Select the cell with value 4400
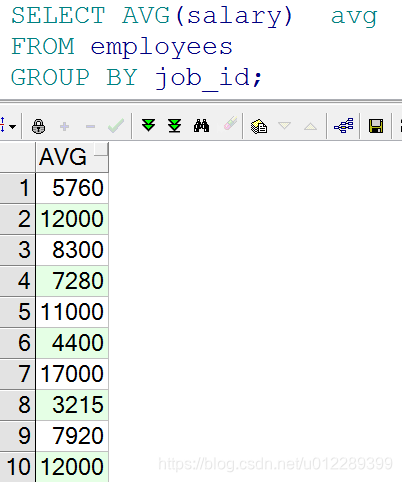Screen dimensions: 402x482 click(72, 343)
